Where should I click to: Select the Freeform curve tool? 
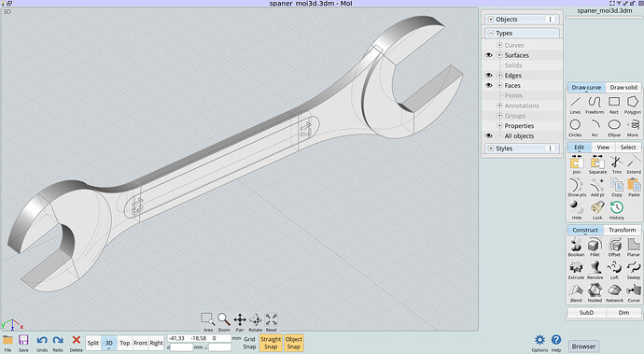(595, 105)
